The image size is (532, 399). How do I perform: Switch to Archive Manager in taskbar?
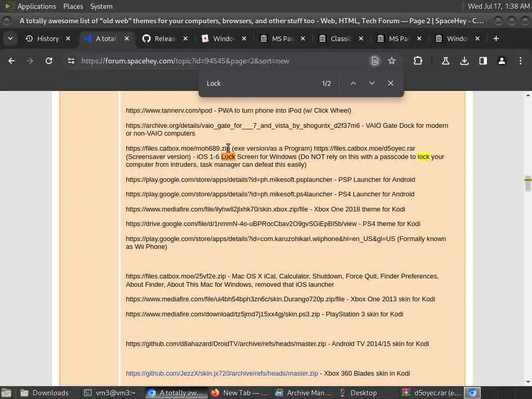coord(303,393)
